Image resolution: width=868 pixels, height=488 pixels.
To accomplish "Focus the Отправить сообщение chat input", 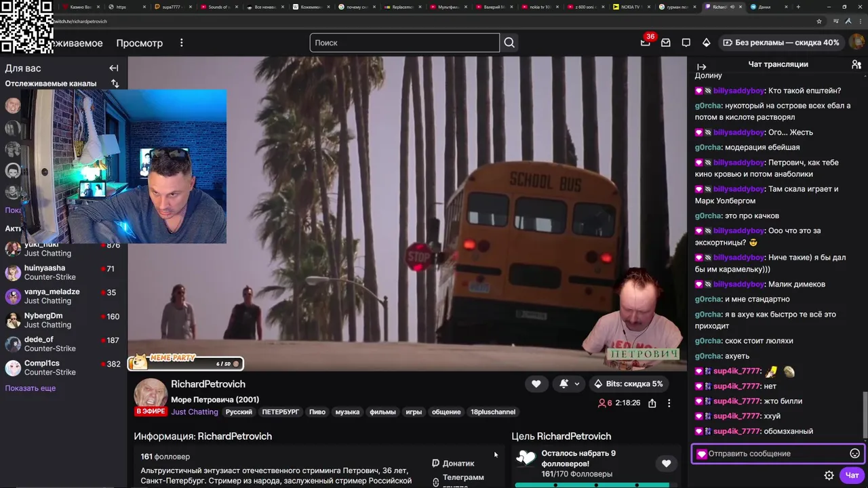I will click(x=777, y=453).
